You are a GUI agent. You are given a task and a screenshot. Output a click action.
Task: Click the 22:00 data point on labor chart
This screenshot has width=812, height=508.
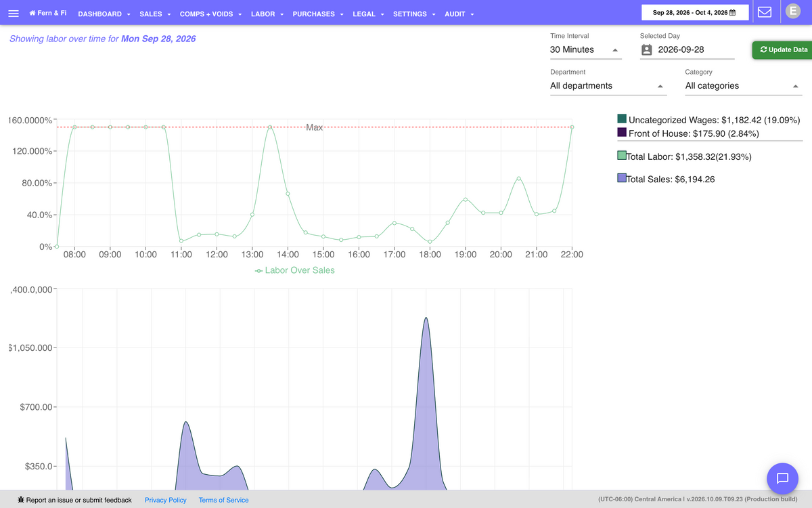pyautogui.click(x=572, y=127)
